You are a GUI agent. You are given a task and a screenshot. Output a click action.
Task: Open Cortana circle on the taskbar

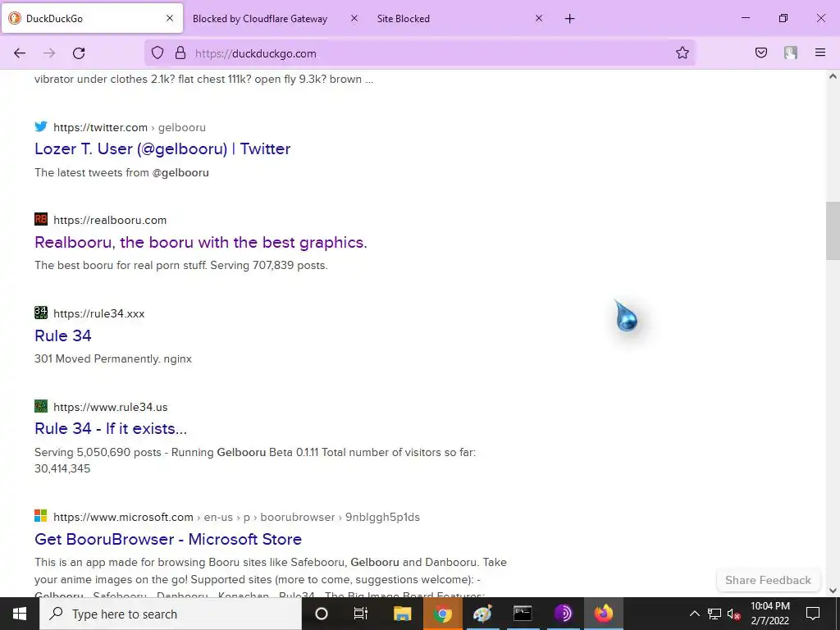click(322, 614)
